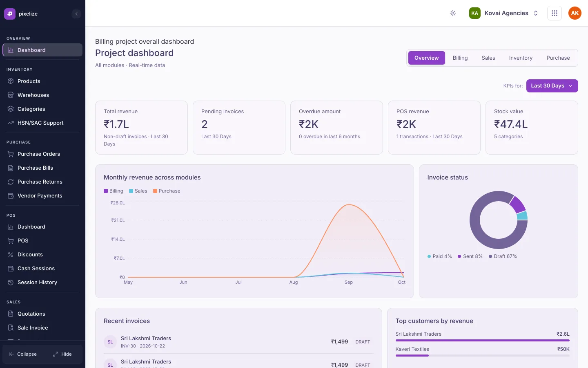Switch to the Sales tab
588x368 pixels.
tap(488, 58)
